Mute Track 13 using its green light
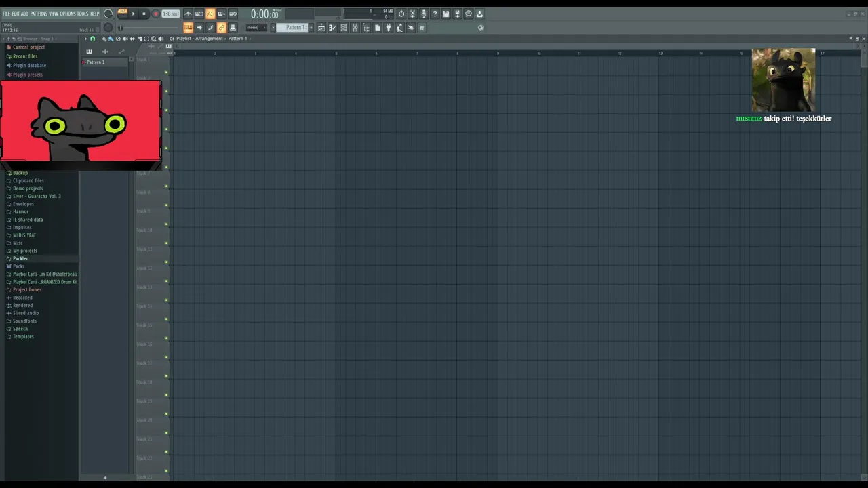 click(166, 300)
